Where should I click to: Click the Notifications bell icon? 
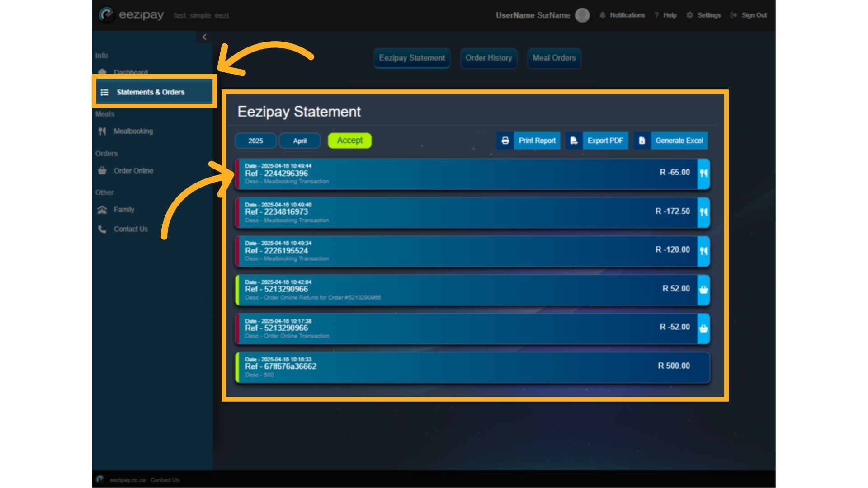click(x=602, y=15)
